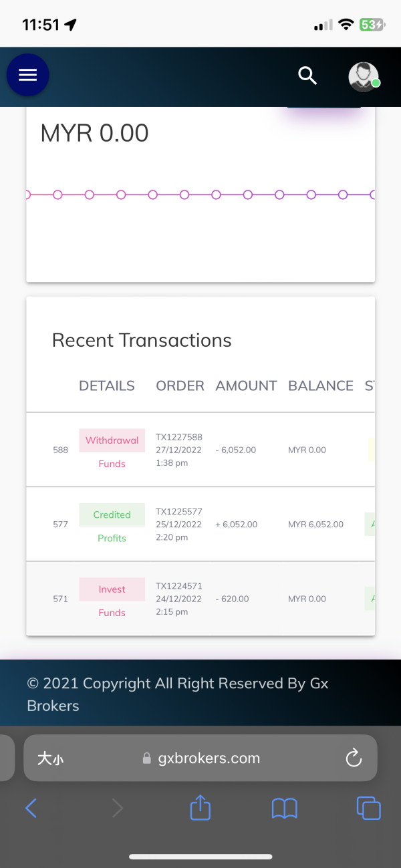The height and width of the screenshot is (868, 401).
Task: Click the pink Invest tag
Action: (112, 589)
